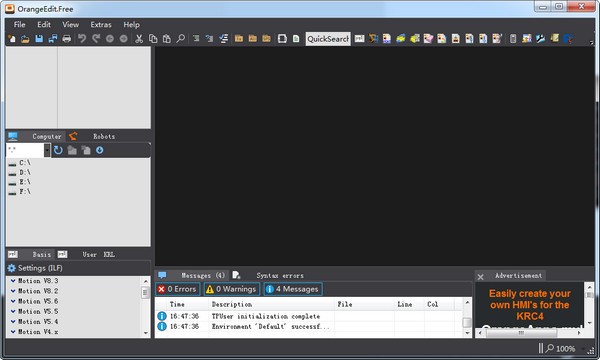Toggle the 0 Warnings filter
The image size is (600, 360).
coord(232,289)
